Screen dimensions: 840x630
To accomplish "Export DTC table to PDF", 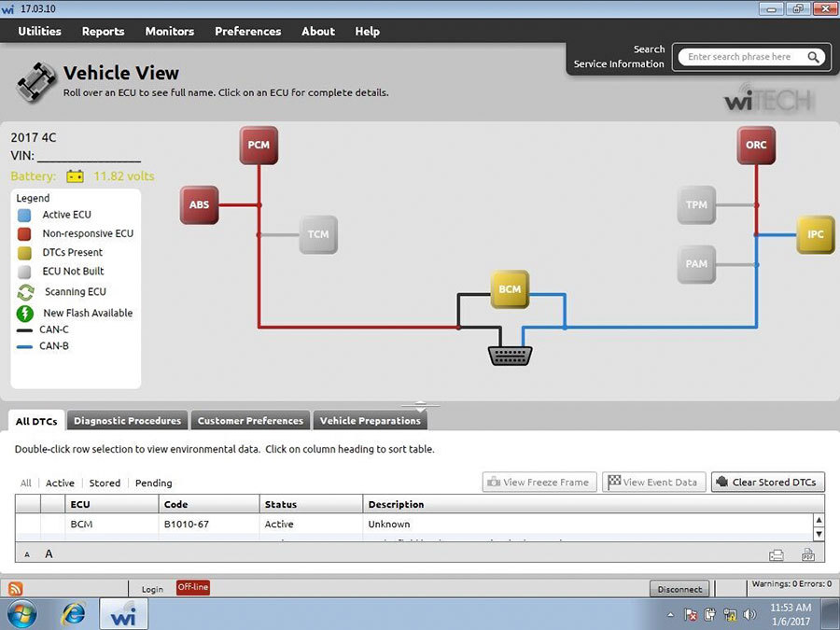I will pyautogui.click(x=808, y=554).
